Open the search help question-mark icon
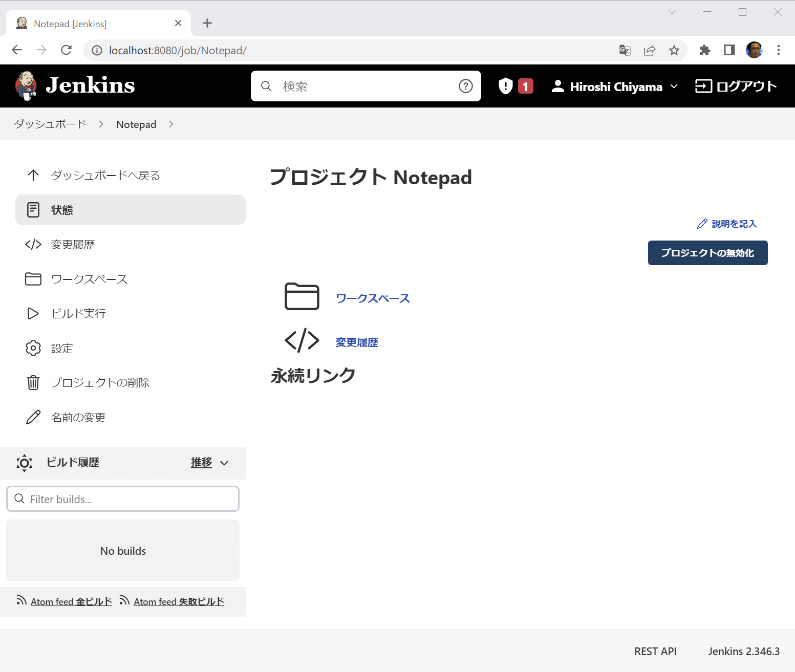Screen dimensions: 795x672 coord(465,86)
